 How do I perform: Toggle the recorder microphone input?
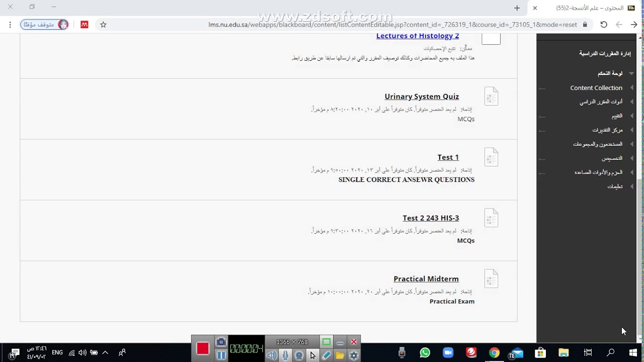coord(285,355)
